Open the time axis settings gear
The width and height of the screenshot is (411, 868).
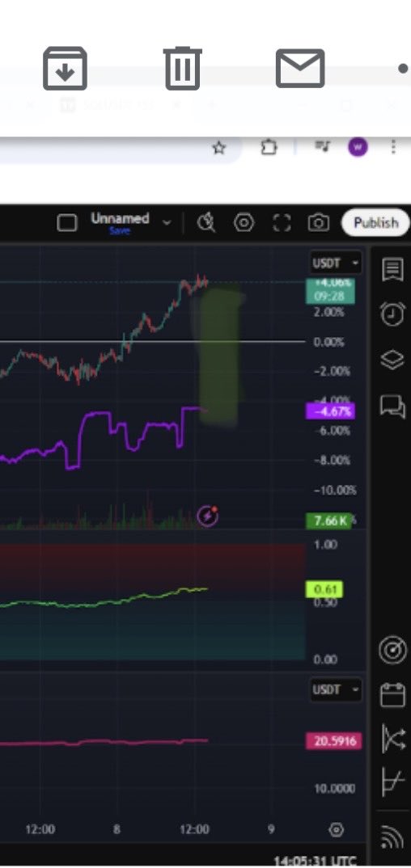337,830
